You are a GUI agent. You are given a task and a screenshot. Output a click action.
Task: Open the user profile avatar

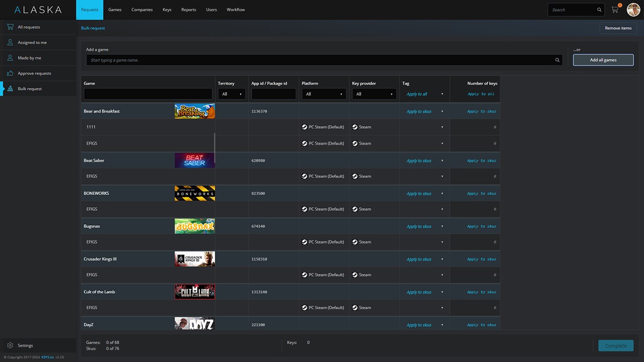coord(633,10)
